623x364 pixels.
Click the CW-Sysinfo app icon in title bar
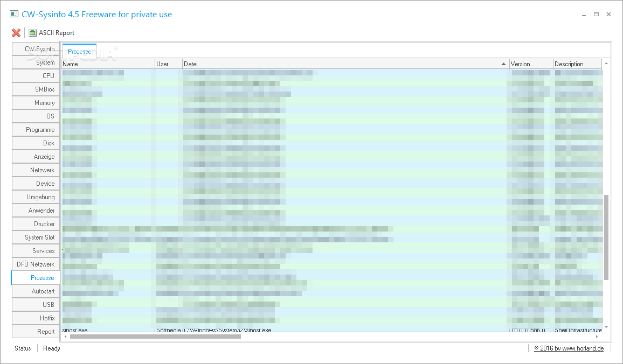click(15, 14)
